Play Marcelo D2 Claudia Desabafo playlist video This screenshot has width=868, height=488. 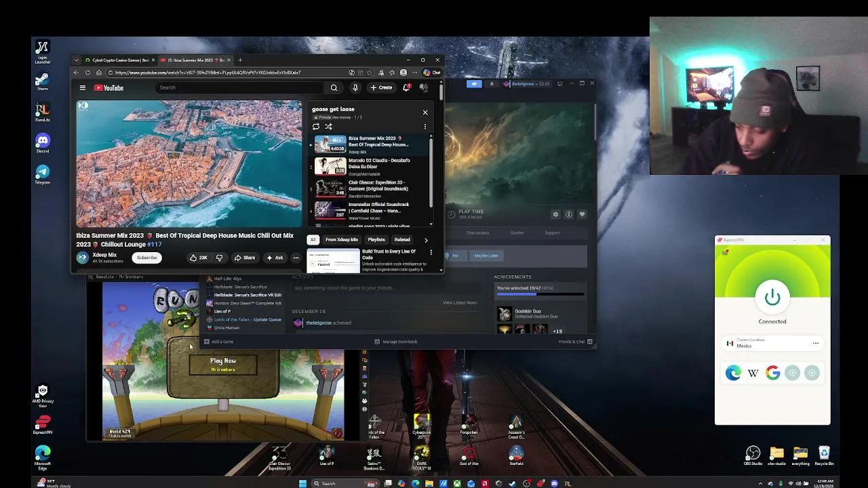click(x=370, y=167)
